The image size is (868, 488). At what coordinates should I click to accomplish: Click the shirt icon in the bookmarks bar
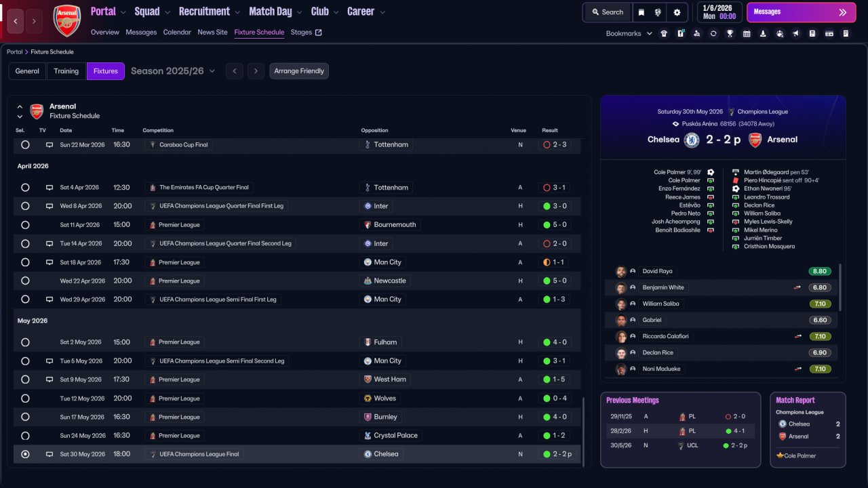664,33
